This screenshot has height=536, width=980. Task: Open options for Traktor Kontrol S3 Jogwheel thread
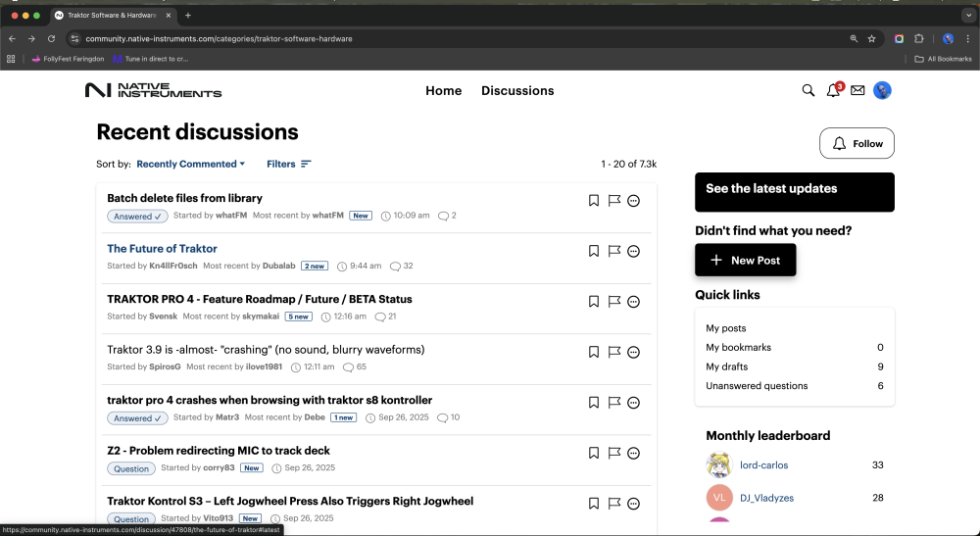pyautogui.click(x=634, y=504)
